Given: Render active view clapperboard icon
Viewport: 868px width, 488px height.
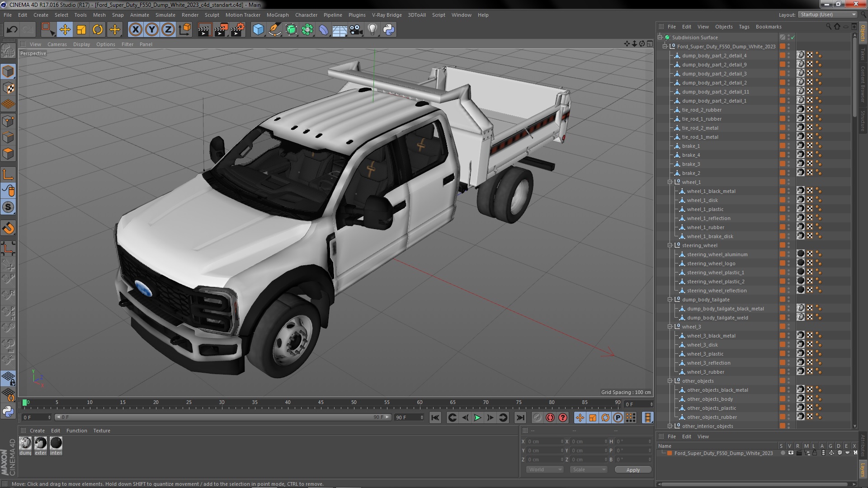Looking at the screenshot, I should click(x=204, y=30).
